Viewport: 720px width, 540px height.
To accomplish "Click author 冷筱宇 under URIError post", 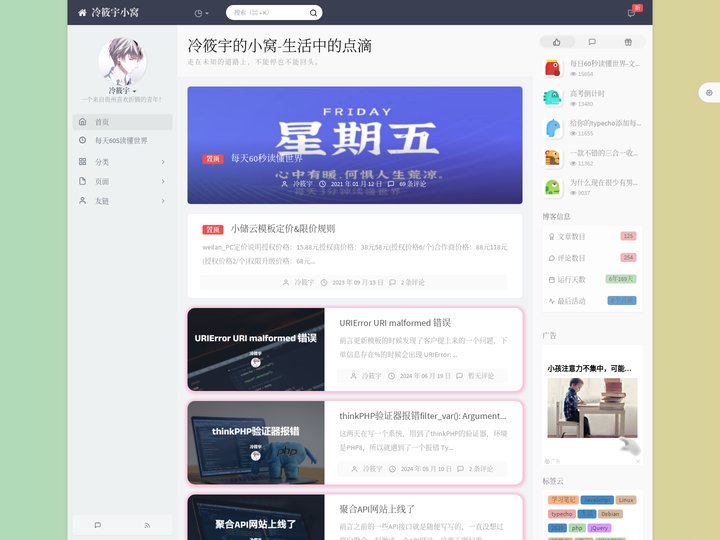I will pos(371,376).
